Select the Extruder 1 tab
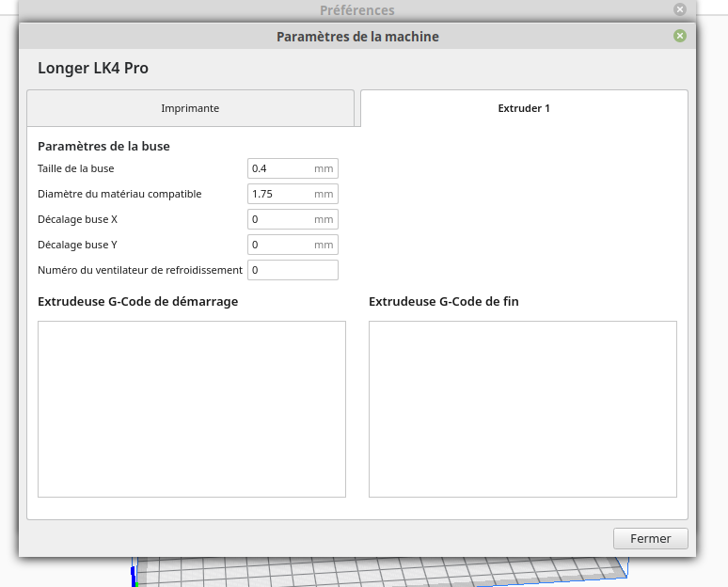This screenshot has height=587, width=728. 524,108
